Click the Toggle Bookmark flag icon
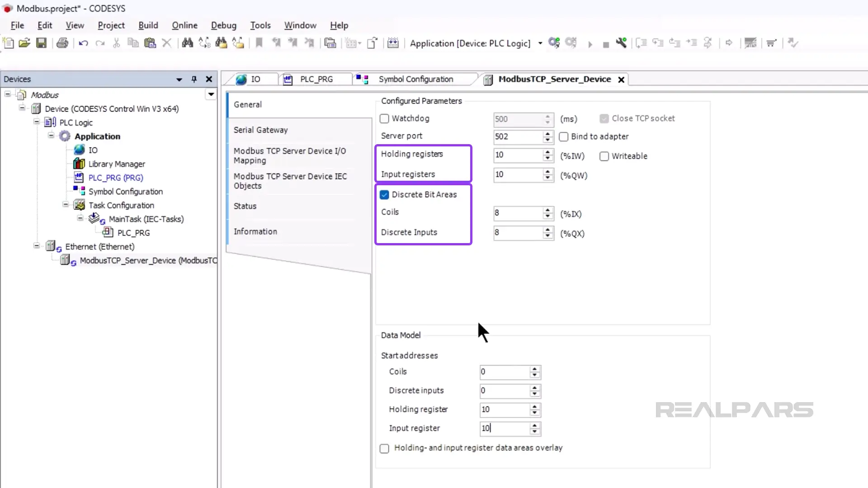Viewport: 868px width, 488px height. click(x=259, y=43)
